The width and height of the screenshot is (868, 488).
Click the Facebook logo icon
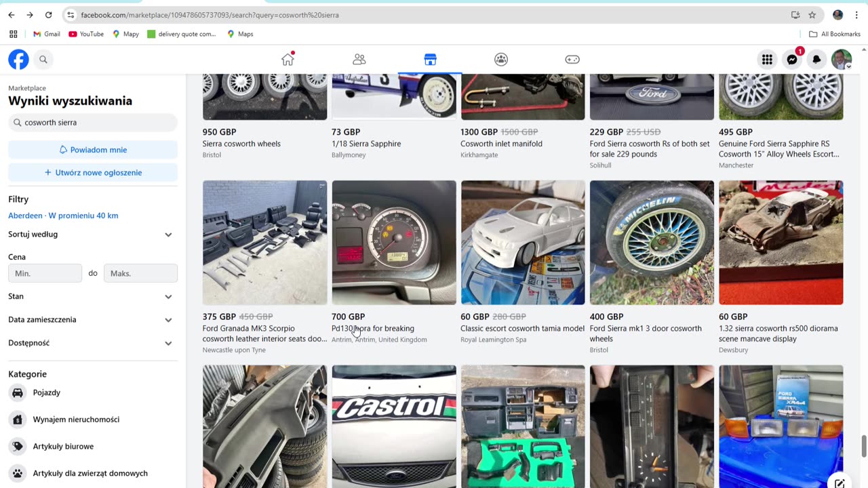pos(18,60)
